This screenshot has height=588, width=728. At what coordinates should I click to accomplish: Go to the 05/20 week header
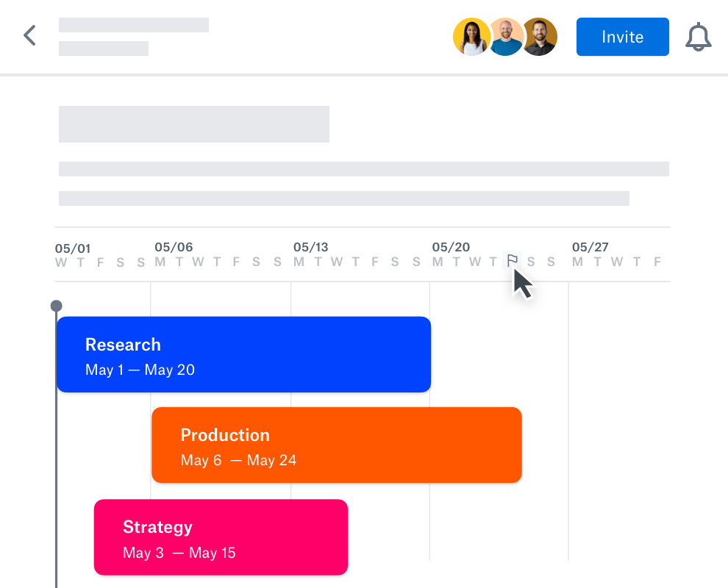[451, 247]
